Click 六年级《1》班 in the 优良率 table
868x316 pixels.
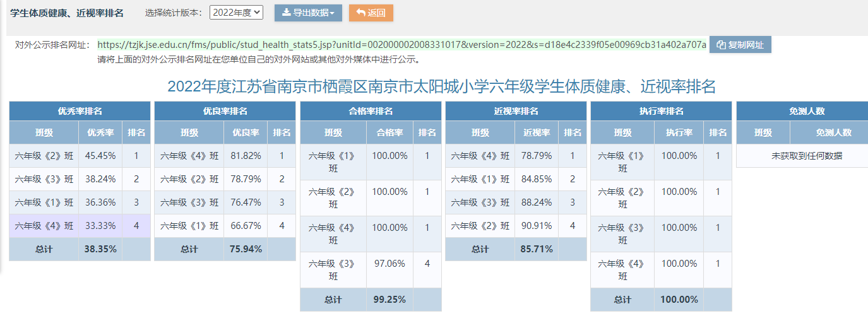coord(189,226)
